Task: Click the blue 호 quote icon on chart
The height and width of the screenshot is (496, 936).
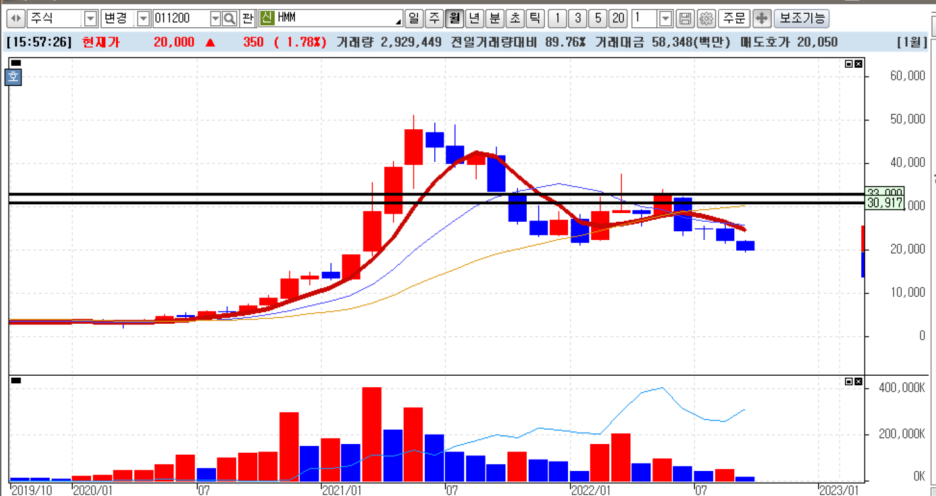Action: click(13, 78)
